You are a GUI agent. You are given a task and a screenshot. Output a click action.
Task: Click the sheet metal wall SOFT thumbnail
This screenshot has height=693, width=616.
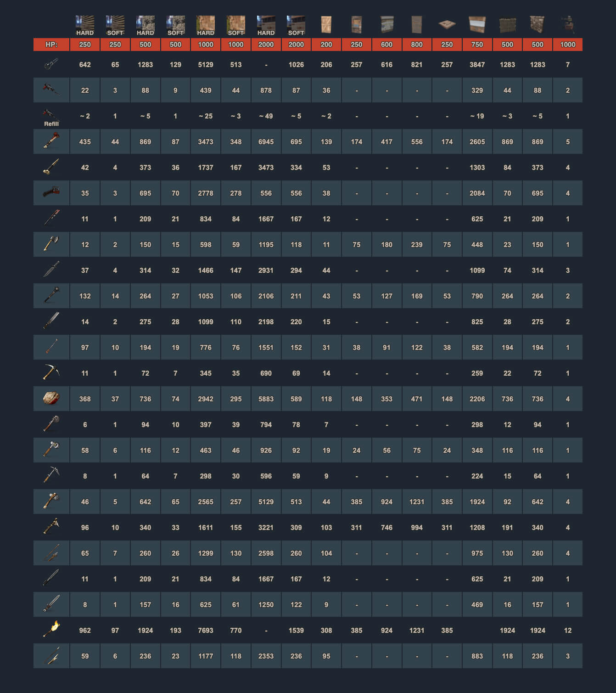pyautogui.click(x=236, y=26)
